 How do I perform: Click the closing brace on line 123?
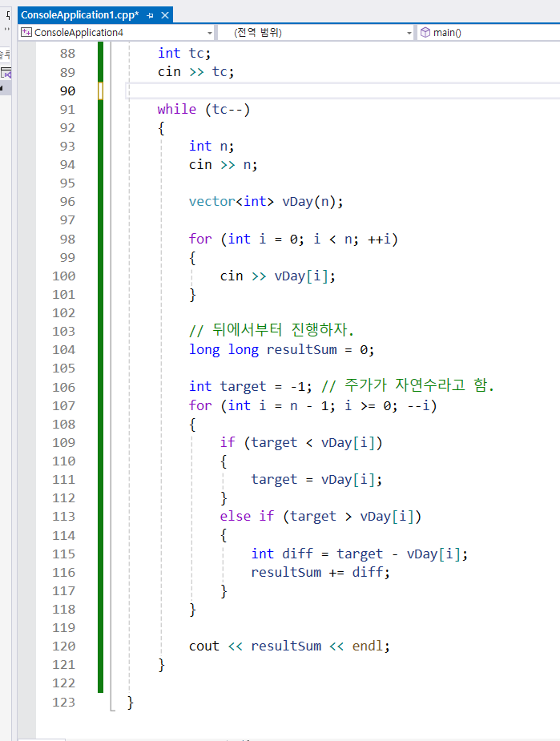(131, 703)
